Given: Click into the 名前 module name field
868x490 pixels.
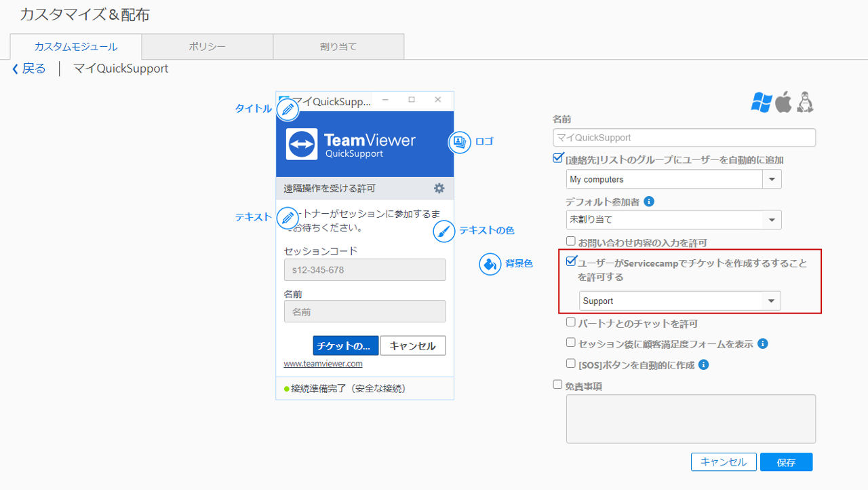Looking at the screenshot, I should 684,137.
